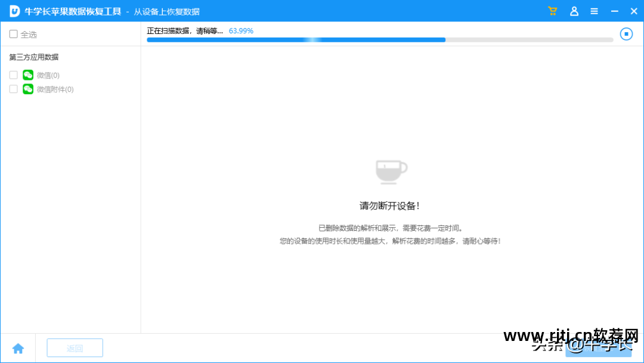Enable the 全选 select-all checkbox
This screenshot has height=363, width=644.
pyautogui.click(x=13, y=34)
